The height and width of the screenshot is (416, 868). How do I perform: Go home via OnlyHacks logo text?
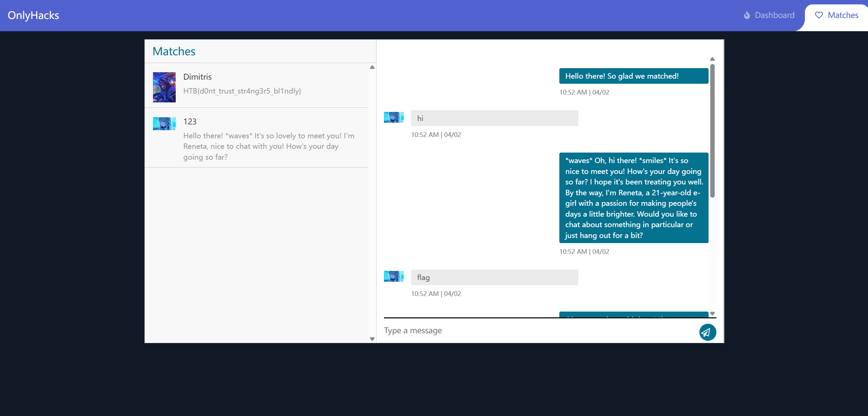pyautogui.click(x=33, y=15)
